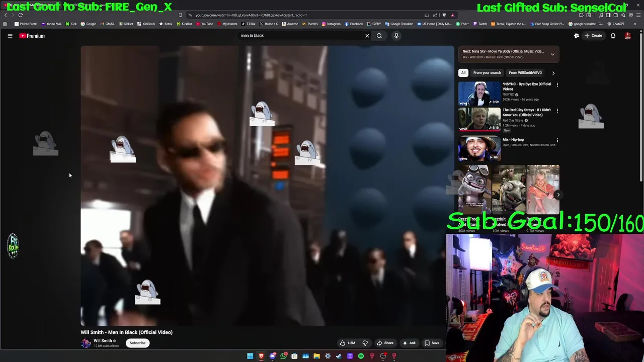Open the Mix - Hip-hop thumbnail

point(479,149)
